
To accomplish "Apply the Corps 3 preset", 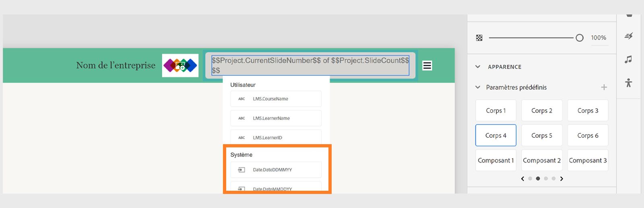I will 588,110.
